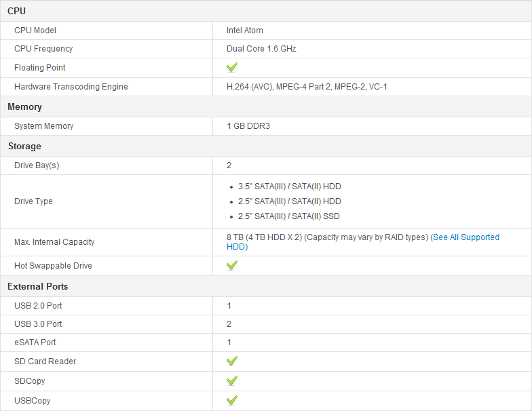Viewport: 532px width, 411px height.
Task: Select the Storage section header
Action: click(24, 146)
